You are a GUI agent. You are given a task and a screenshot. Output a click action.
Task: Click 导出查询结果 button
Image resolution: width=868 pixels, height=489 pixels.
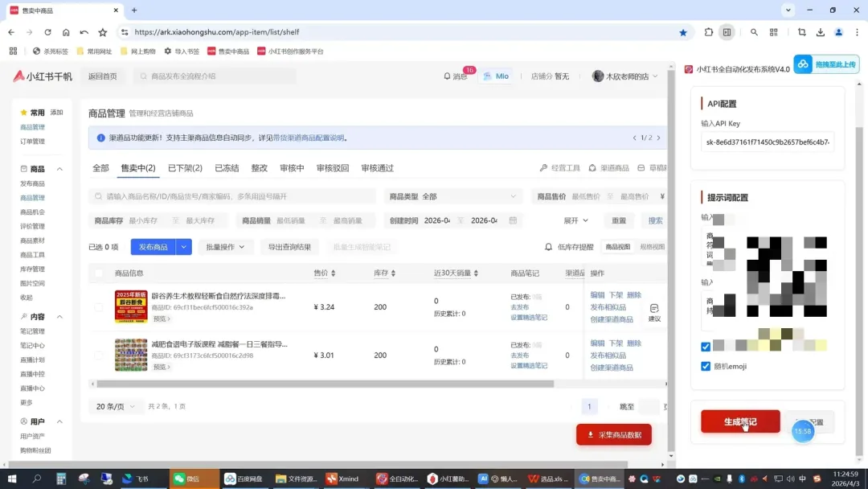tap(289, 247)
